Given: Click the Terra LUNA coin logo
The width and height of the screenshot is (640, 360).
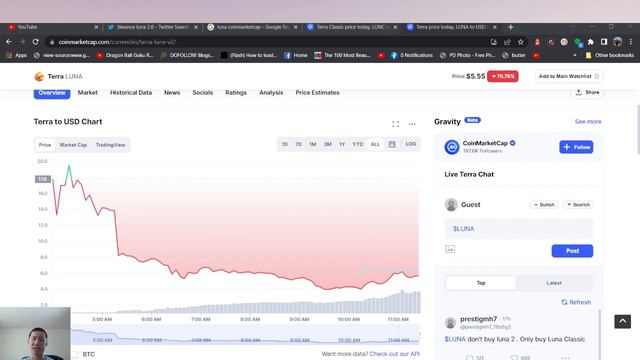Looking at the screenshot, I should click(39, 76).
